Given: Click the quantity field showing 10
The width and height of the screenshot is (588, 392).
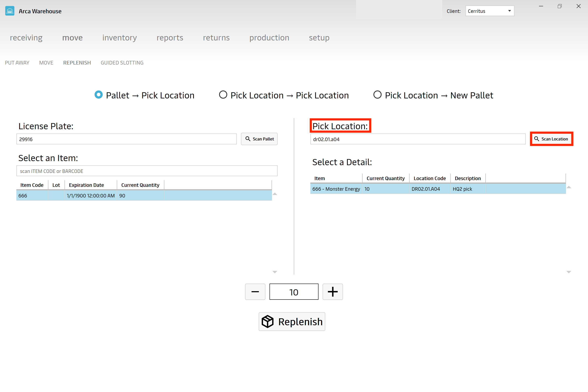Looking at the screenshot, I should coord(294,292).
